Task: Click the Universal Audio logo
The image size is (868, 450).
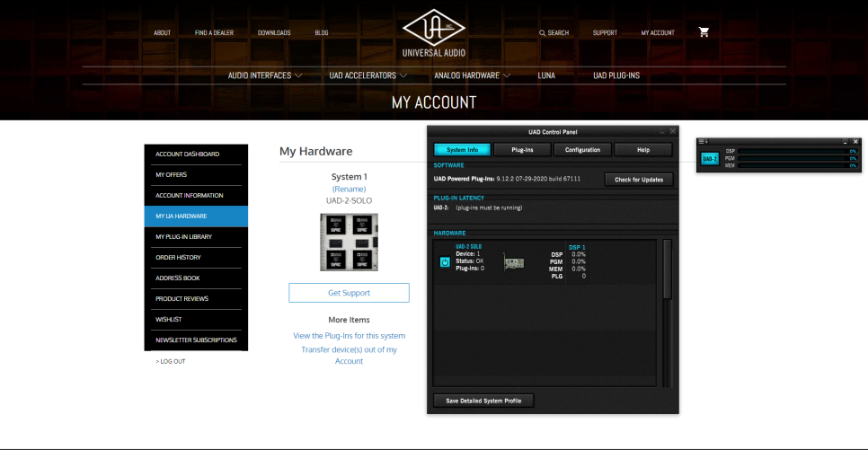Action: click(433, 33)
